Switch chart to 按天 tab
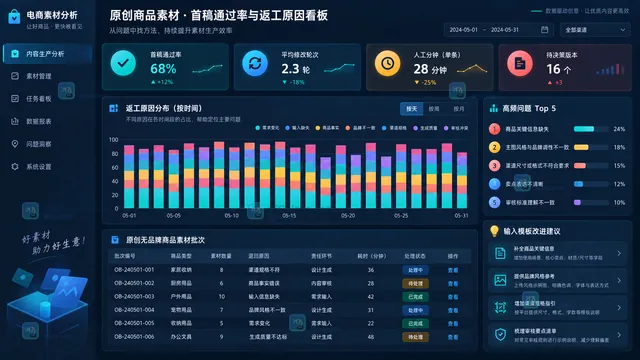 tap(411, 109)
